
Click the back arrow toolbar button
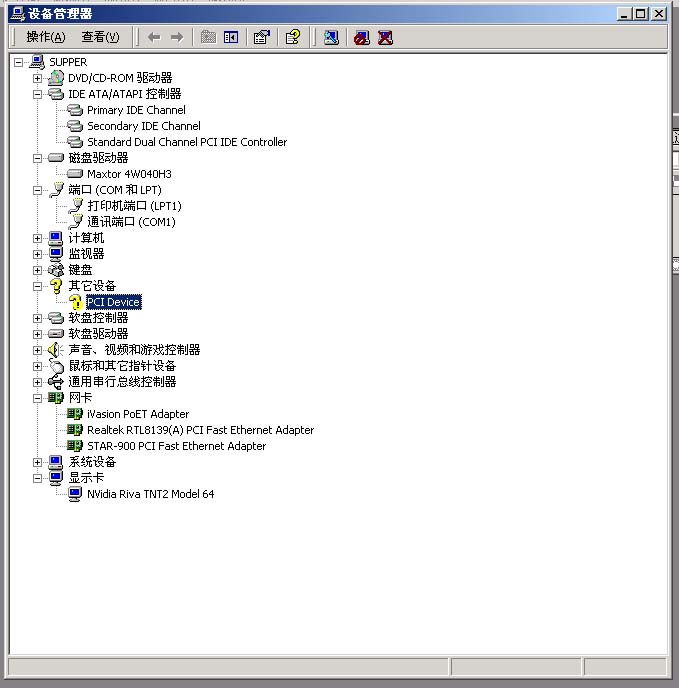tap(154, 37)
